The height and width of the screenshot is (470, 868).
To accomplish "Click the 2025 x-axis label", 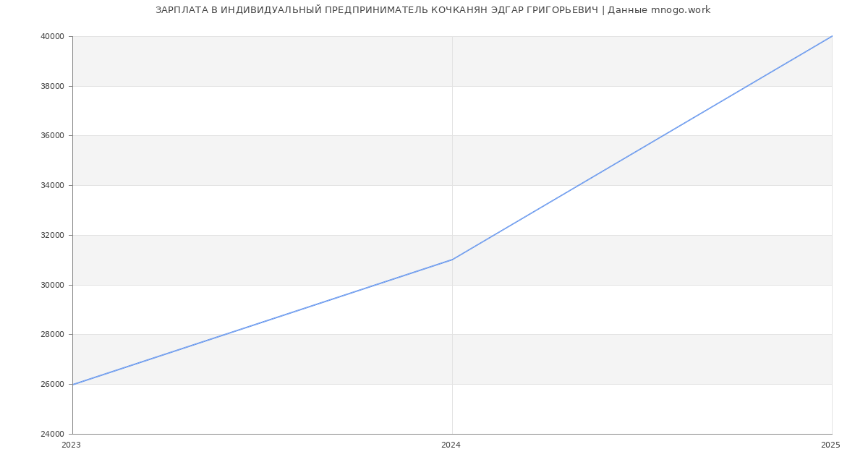I will pyautogui.click(x=830, y=445).
